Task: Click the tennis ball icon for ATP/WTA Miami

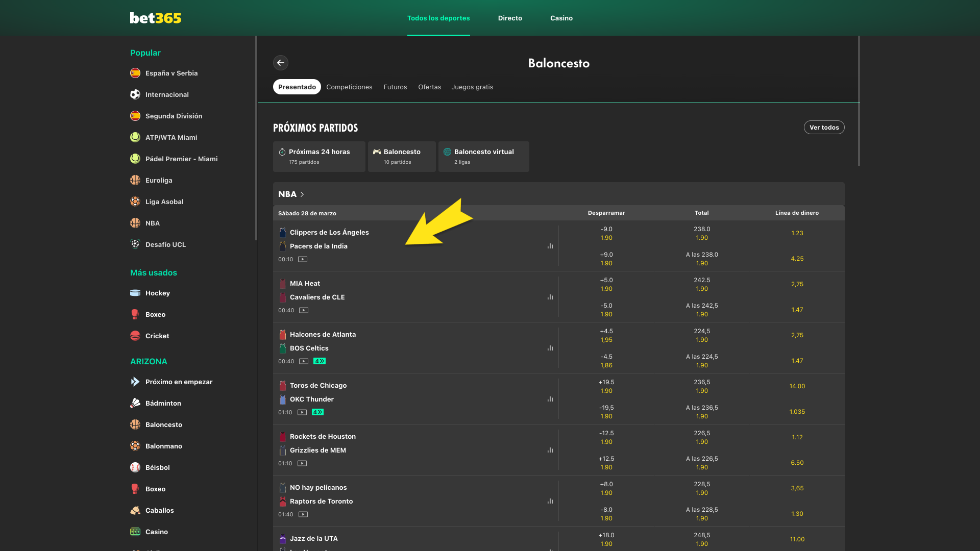Action: point(135,137)
